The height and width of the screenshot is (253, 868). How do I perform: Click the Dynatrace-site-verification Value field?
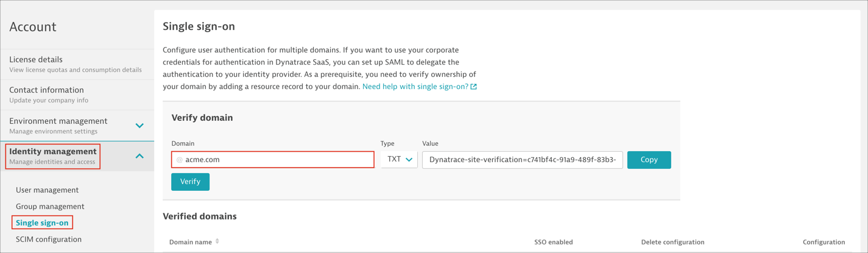point(522,160)
